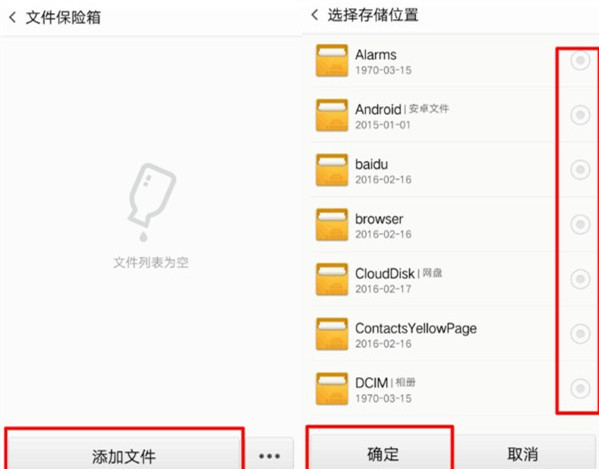
Task: Open the Android folder icon
Action: (332, 115)
